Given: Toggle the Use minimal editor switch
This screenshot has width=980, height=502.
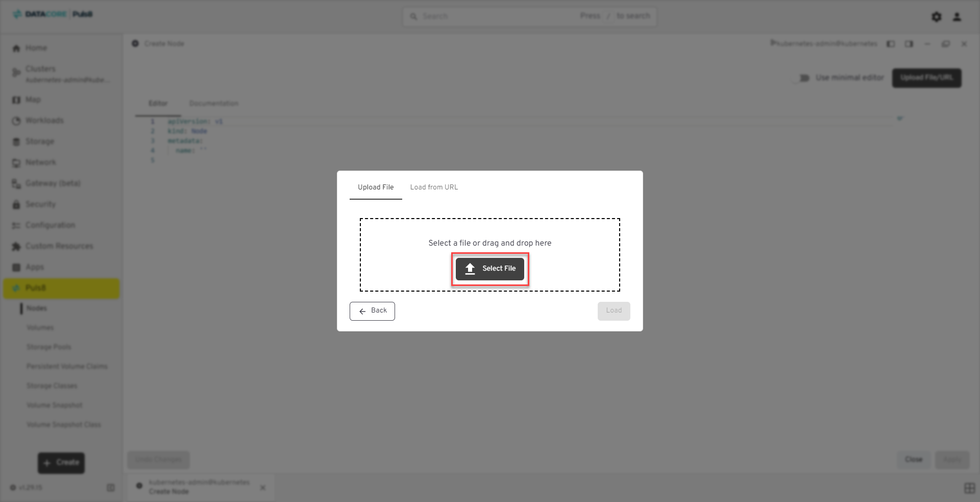Looking at the screenshot, I should pyautogui.click(x=801, y=78).
